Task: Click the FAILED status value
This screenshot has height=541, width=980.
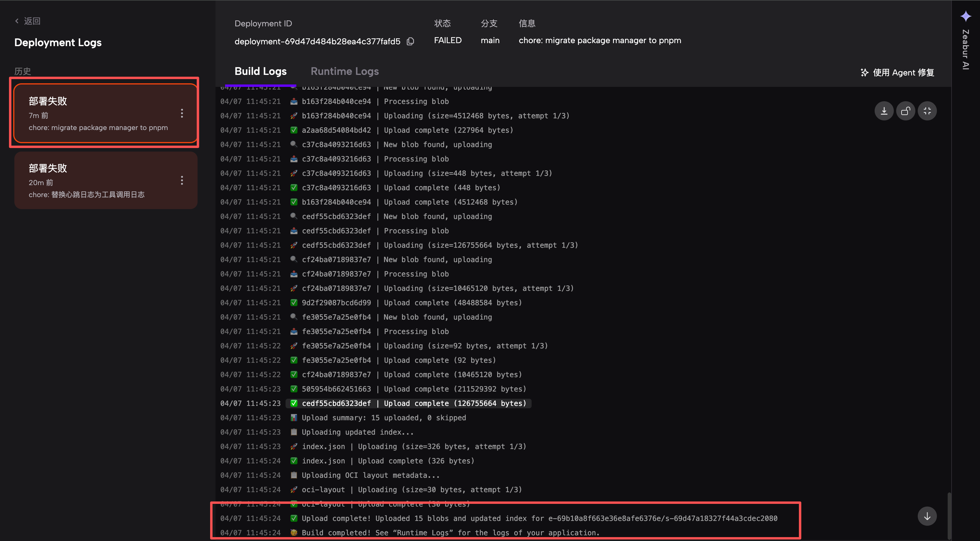Action: coord(448,40)
